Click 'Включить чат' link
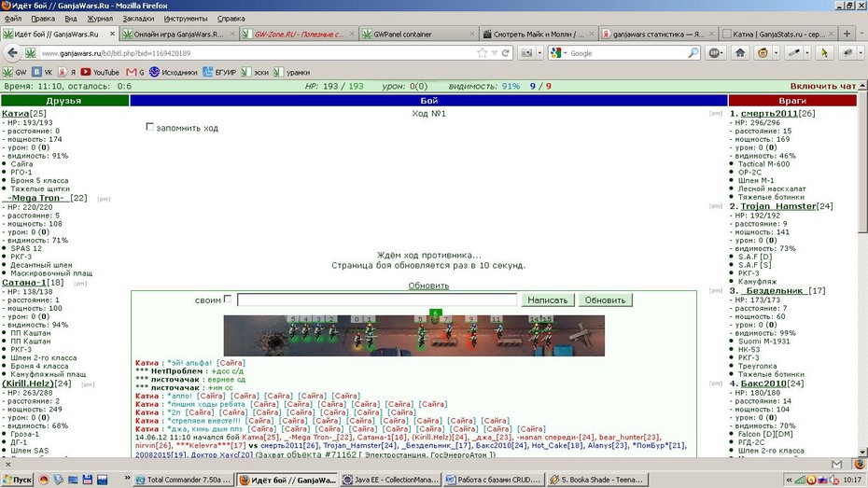The image size is (868, 488). [823, 87]
